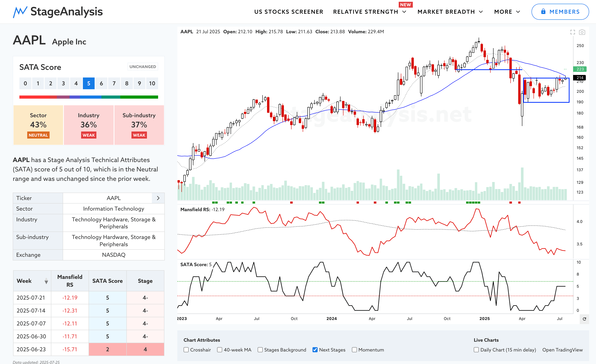Screen dimensions: 596x364
Task: Click the SATA score color gradient bar
Action: 89,97
